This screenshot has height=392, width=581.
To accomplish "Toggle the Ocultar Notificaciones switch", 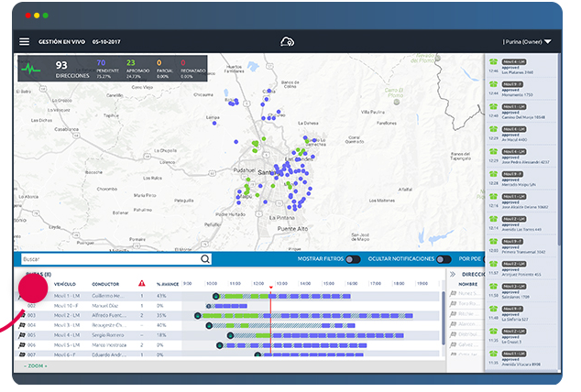I will pos(444,259).
